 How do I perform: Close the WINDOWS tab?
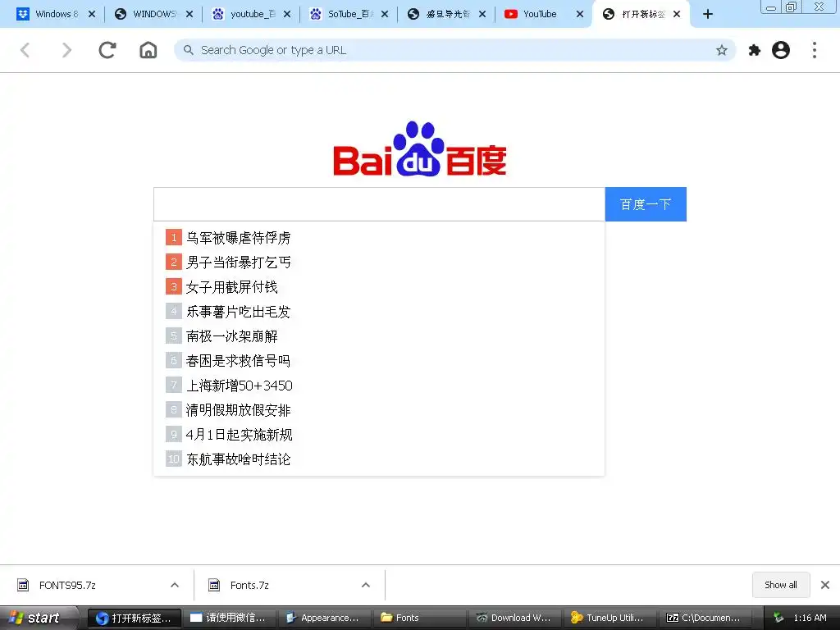pos(189,15)
